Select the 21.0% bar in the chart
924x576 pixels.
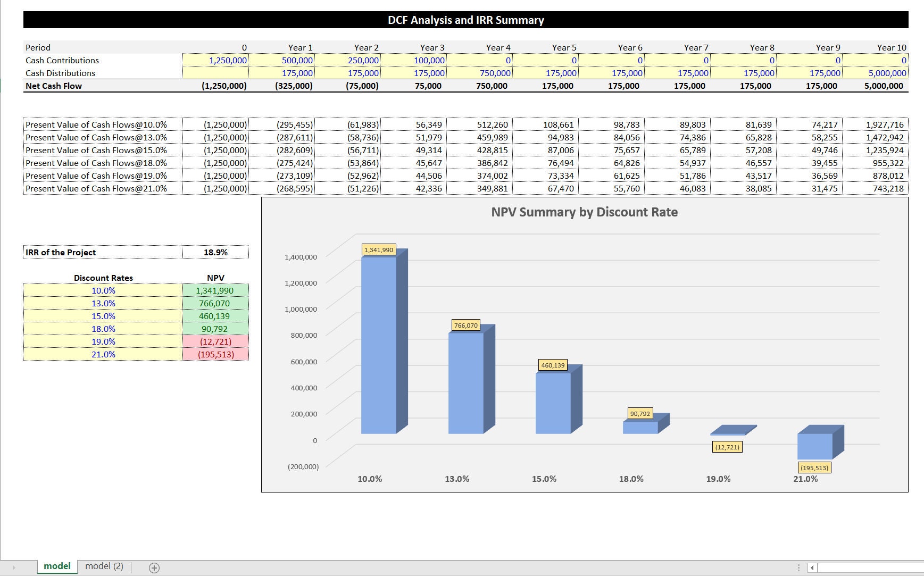814,446
